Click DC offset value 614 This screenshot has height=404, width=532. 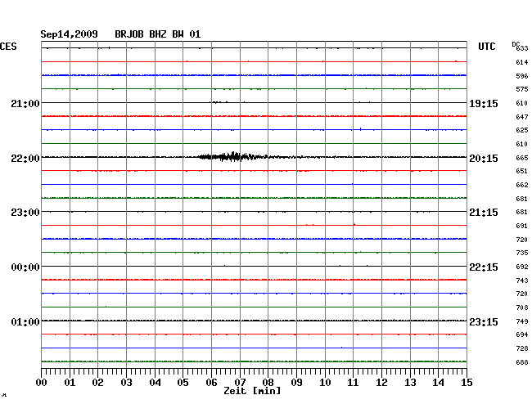tap(522, 62)
